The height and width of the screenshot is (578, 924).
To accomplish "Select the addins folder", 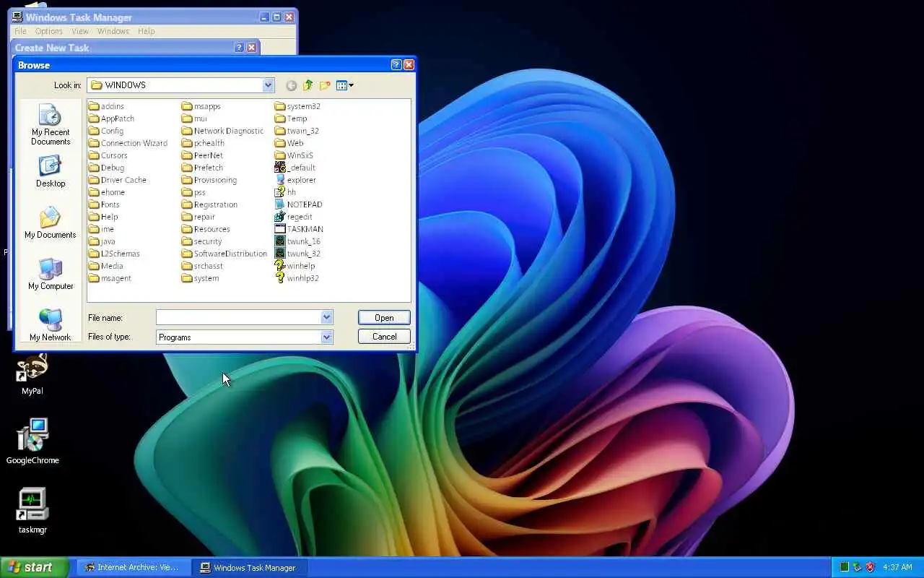I will pyautogui.click(x=106, y=106).
